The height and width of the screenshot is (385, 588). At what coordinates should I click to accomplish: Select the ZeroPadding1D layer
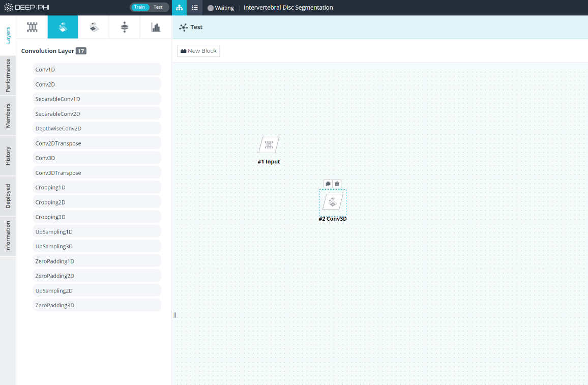click(97, 261)
